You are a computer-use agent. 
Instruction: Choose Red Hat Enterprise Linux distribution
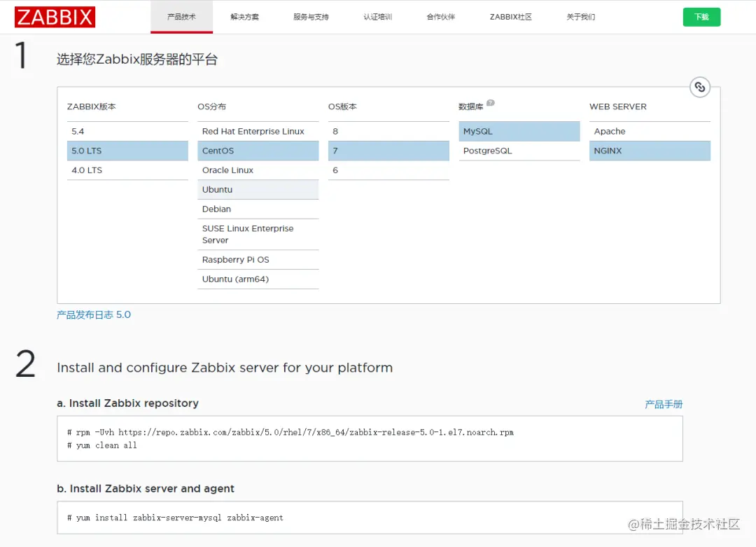tap(258, 131)
